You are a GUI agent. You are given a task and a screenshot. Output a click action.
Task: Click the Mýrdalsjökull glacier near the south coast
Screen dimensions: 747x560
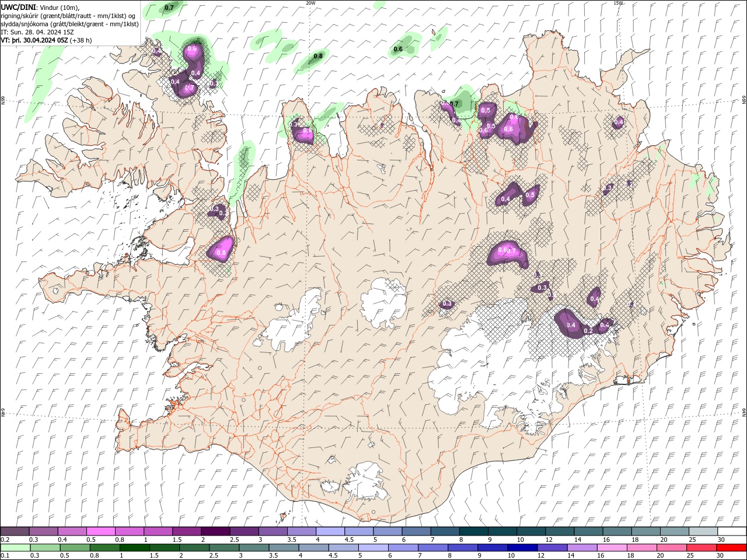365,481
